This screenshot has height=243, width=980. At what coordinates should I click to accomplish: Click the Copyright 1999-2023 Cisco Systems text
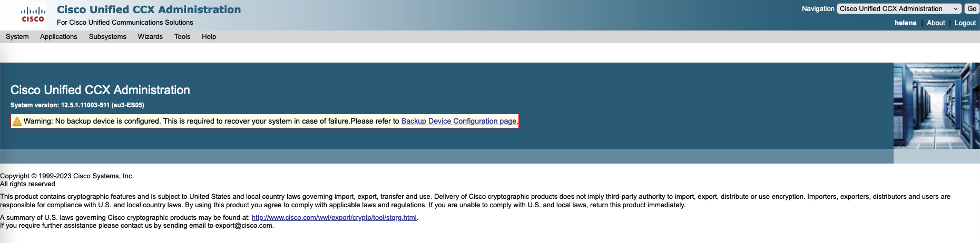tap(67, 176)
